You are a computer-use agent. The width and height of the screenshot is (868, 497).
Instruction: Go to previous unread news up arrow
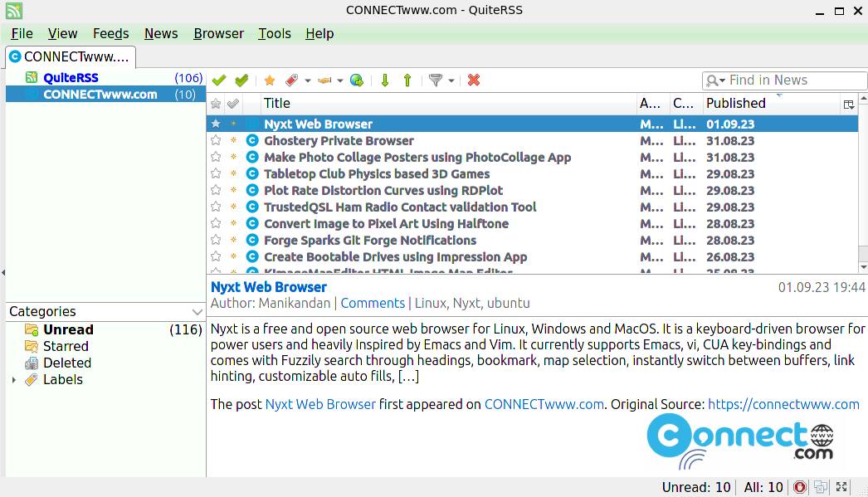pos(407,80)
